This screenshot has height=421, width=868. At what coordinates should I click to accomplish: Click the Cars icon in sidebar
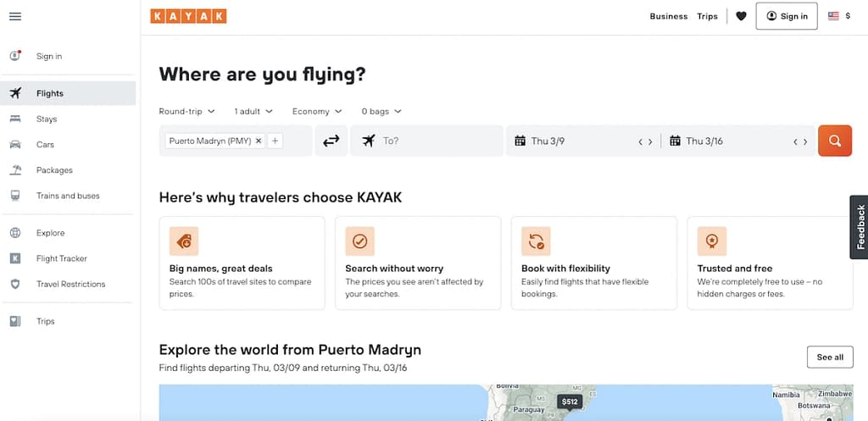[15, 144]
